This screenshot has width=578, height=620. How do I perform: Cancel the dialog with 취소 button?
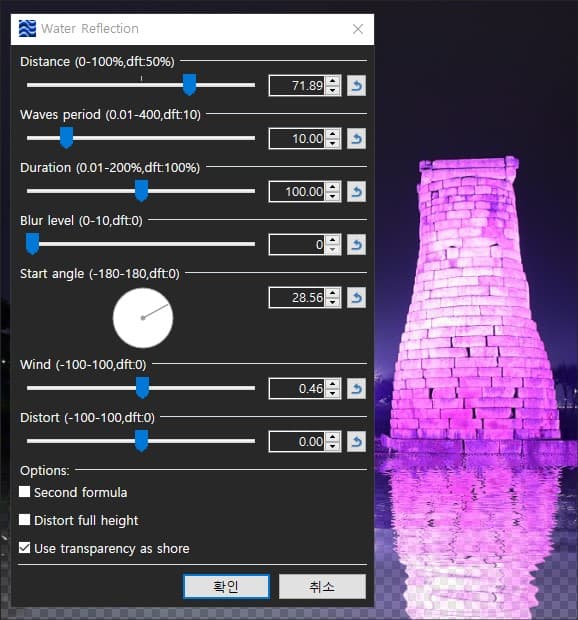pos(322,586)
